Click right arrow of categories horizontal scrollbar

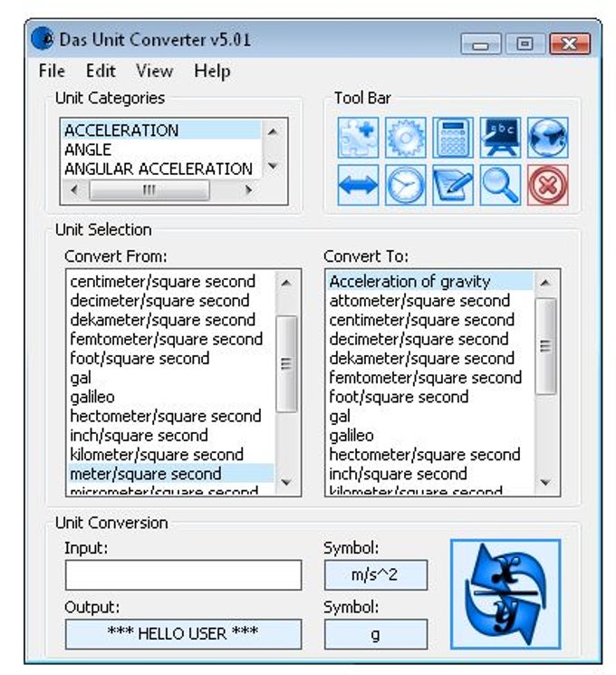click(248, 190)
